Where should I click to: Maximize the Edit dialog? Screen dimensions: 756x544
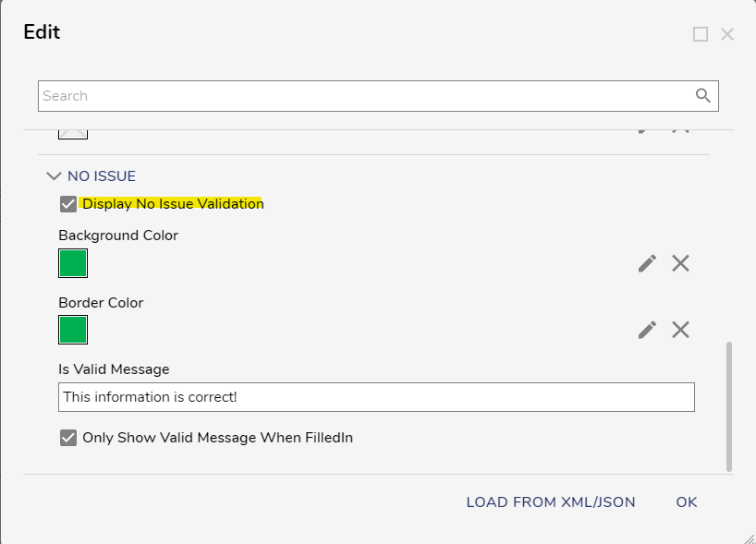pos(700,34)
